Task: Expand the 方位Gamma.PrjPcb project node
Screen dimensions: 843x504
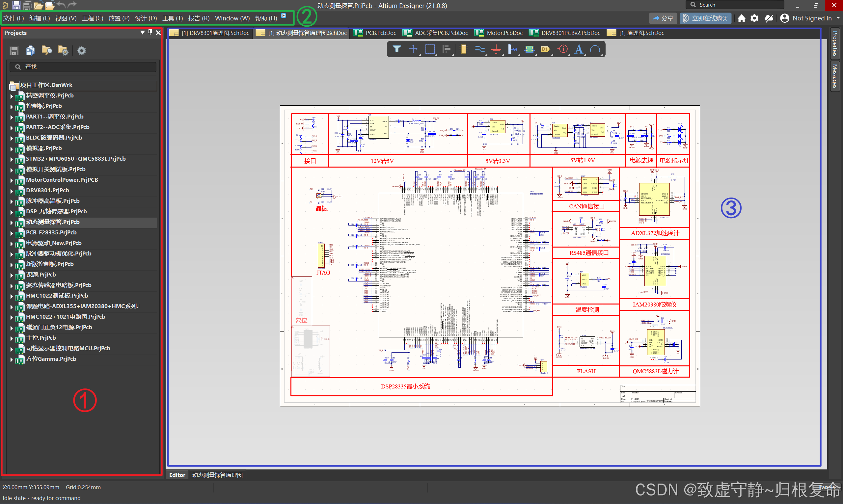Action: tap(12, 360)
